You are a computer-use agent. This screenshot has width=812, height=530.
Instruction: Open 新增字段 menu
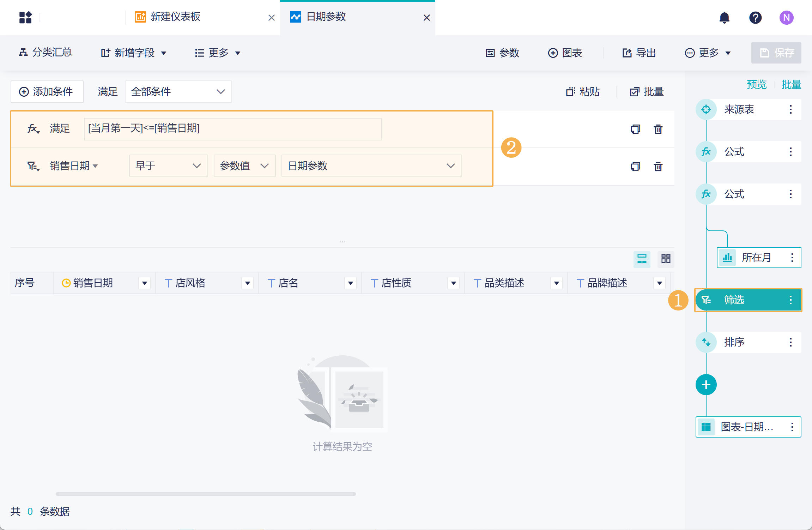click(x=133, y=53)
